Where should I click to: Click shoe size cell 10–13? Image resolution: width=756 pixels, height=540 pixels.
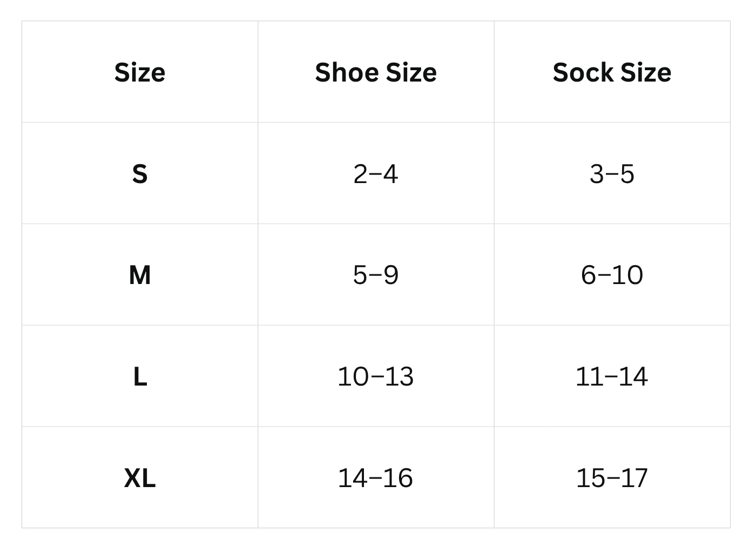(376, 376)
